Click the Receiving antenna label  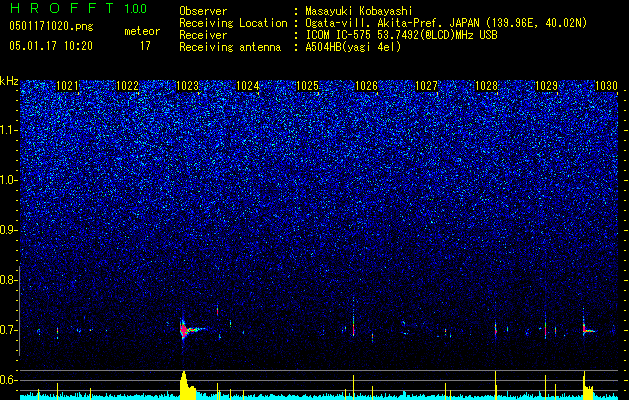pos(230,47)
